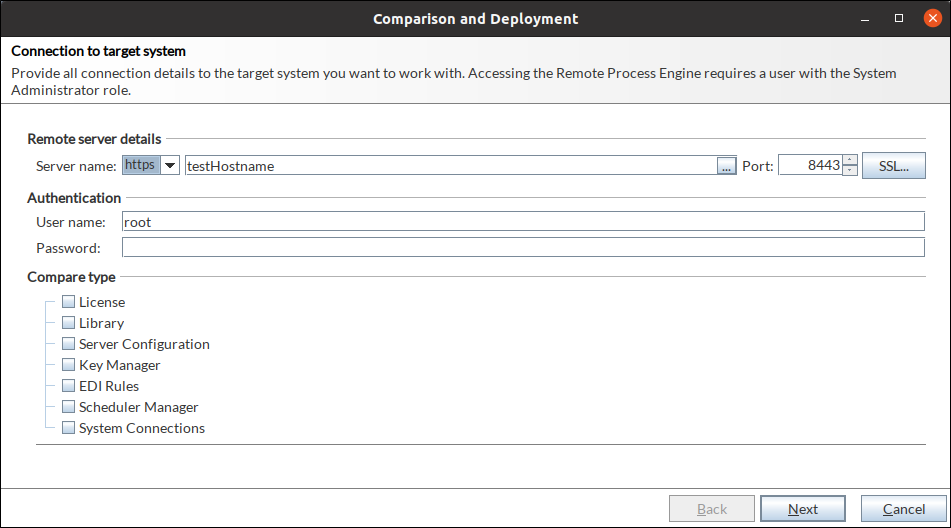The width and height of the screenshot is (951, 528).
Task: Check the System Connections option
Action: pyautogui.click(x=69, y=428)
